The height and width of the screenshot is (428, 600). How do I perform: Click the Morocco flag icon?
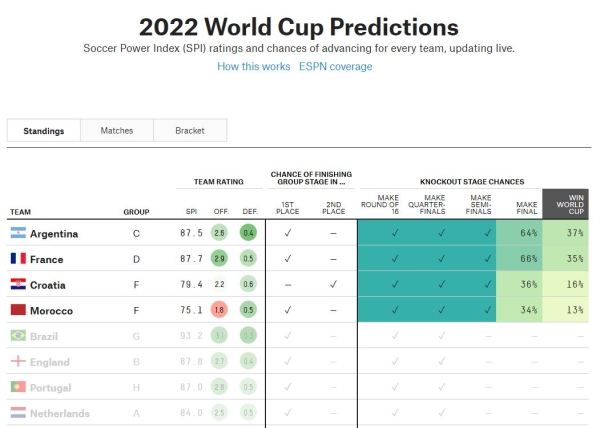point(18,310)
